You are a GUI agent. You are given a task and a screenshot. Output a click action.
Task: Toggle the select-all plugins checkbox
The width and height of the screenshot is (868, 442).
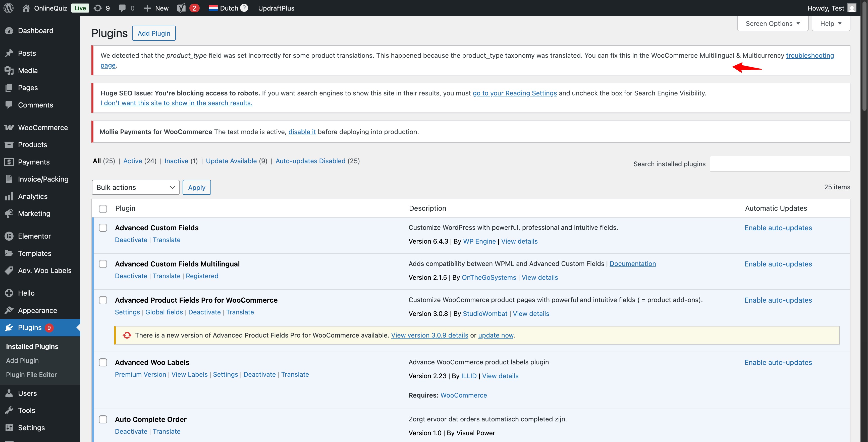[x=103, y=208]
